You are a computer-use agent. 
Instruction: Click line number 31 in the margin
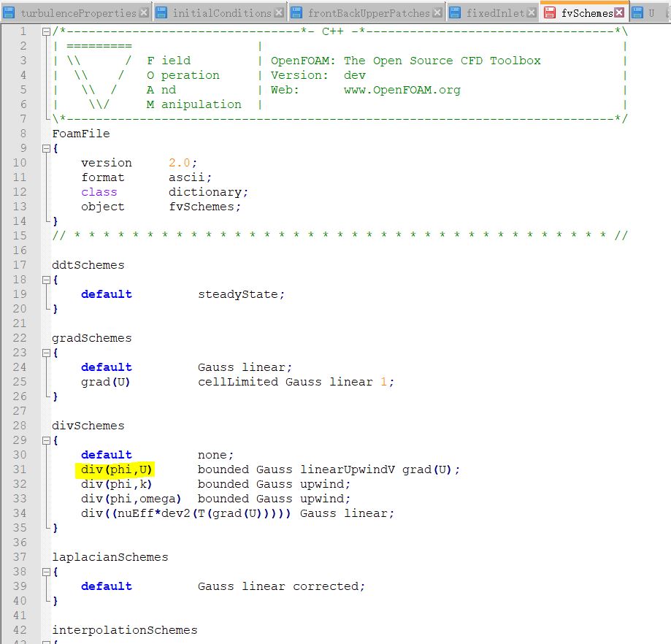click(x=20, y=469)
